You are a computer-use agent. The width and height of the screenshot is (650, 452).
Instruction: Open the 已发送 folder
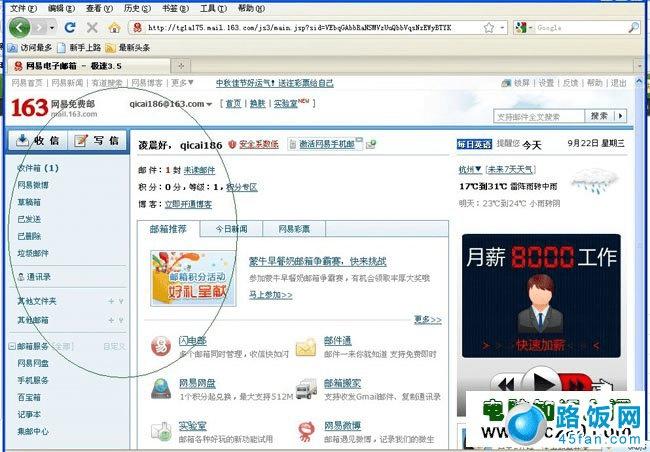(29, 219)
